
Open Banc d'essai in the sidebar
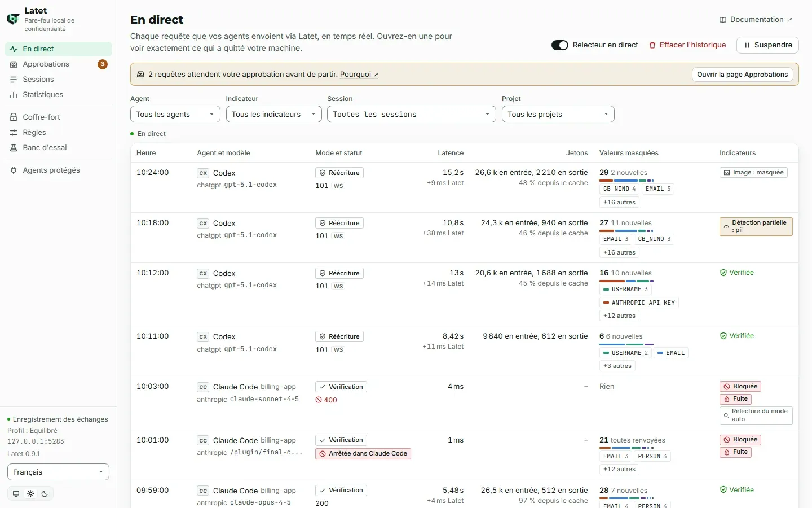(x=58, y=148)
